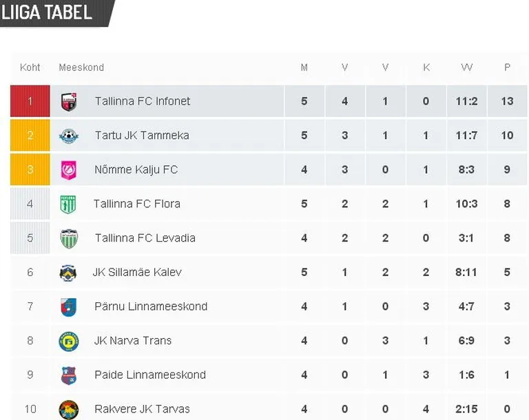Click the round JK Narva Trans logo
The height and width of the screenshot is (420, 529).
pos(69,342)
